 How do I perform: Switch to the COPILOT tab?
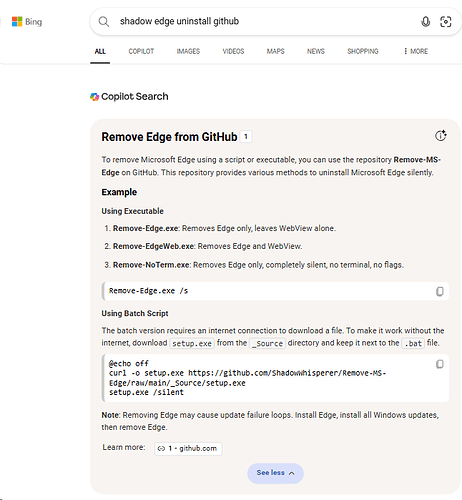[141, 51]
